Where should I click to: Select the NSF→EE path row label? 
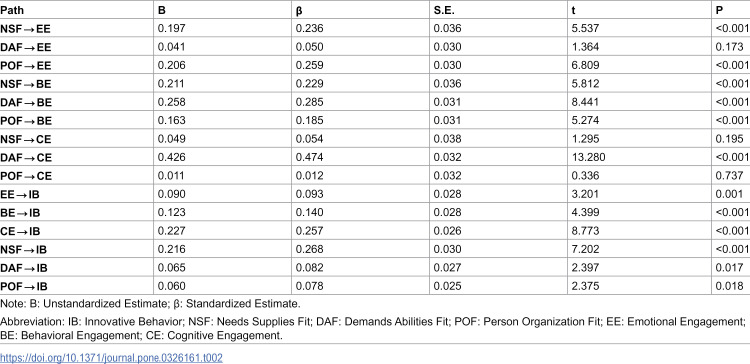pyautogui.click(x=25, y=29)
